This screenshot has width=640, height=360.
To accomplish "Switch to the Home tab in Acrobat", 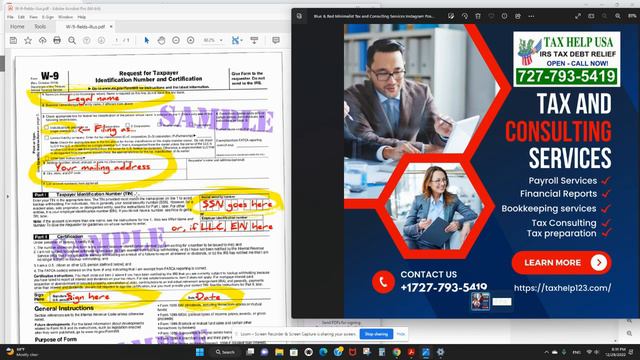I will pos(17,27).
